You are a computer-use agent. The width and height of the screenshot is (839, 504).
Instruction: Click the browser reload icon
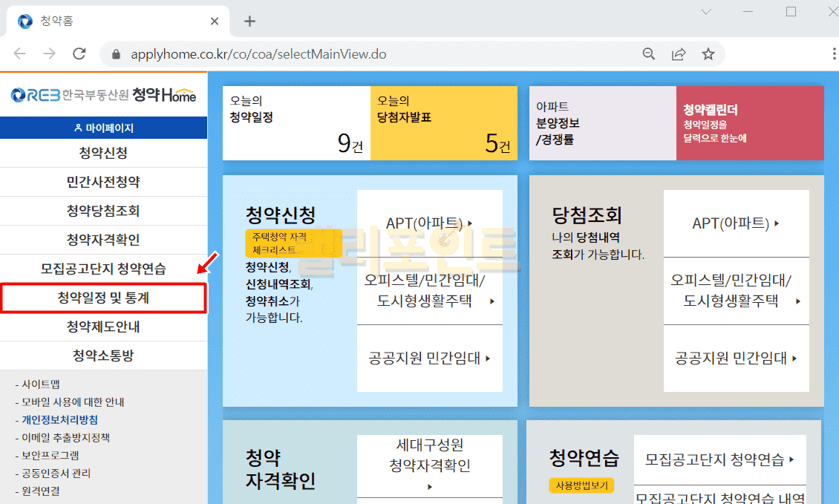pos(79,54)
